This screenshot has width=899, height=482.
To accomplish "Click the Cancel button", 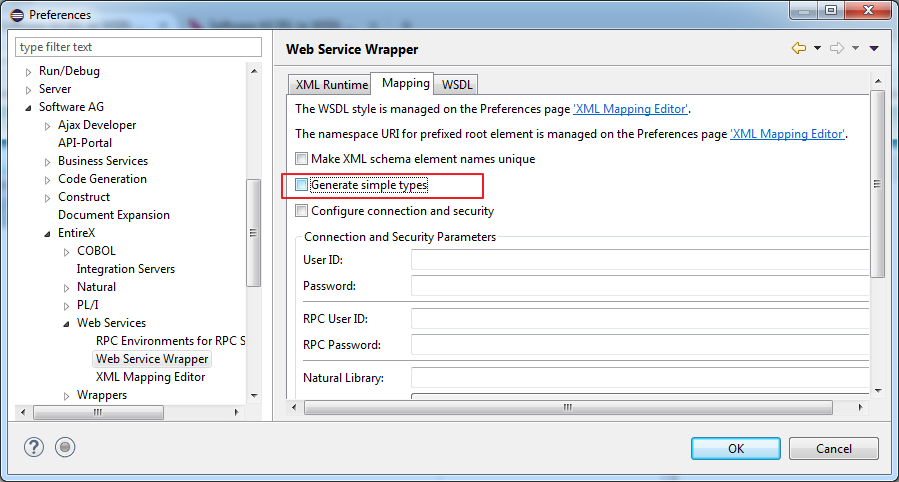I will click(x=834, y=449).
